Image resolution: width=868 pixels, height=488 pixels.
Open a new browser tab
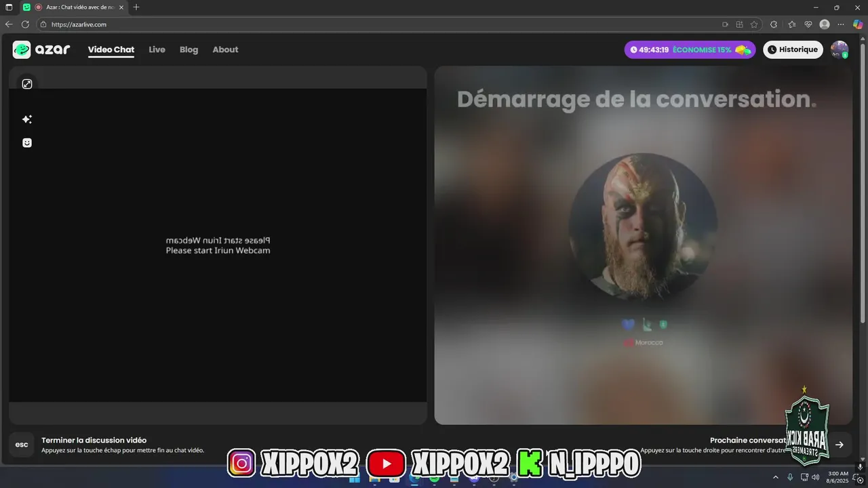(136, 7)
